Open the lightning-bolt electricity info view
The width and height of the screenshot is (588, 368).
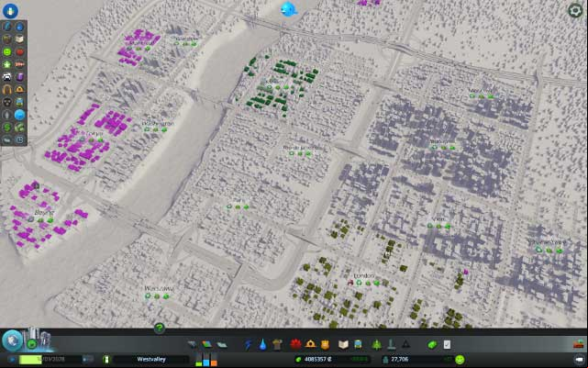[x=7, y=27]
